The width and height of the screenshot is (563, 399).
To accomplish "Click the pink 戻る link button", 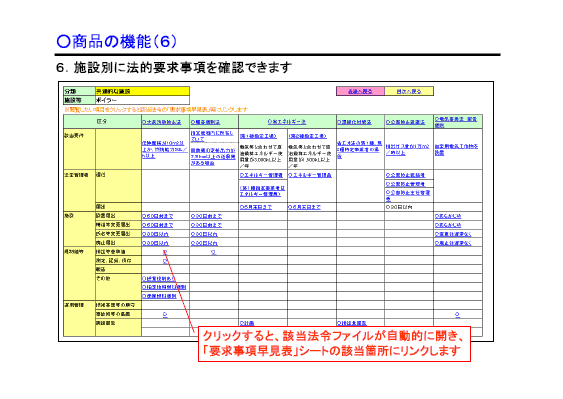I will (x=360, y=91).
